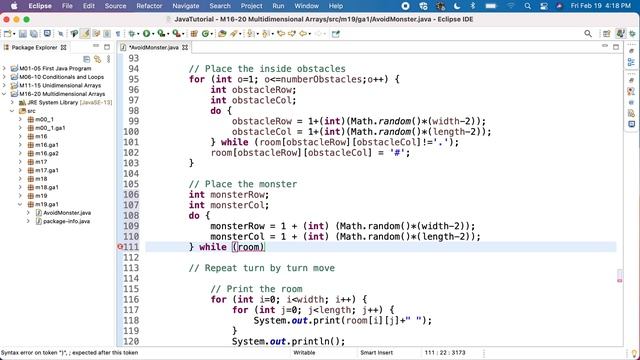The image size is (640, 360).
Task: Click the Coverage run icon
Action: click(161, 34)
